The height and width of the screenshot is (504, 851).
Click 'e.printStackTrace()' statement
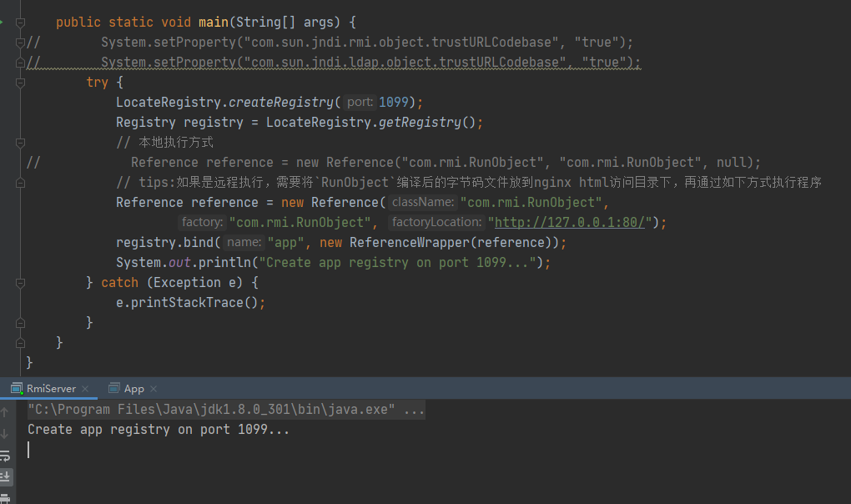tap(190, 303)
